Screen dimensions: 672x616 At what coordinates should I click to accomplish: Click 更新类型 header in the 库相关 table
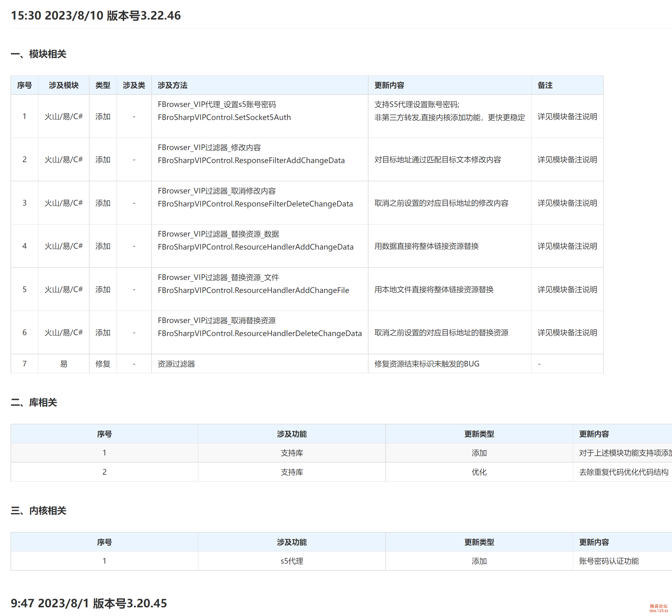point(479,434)
